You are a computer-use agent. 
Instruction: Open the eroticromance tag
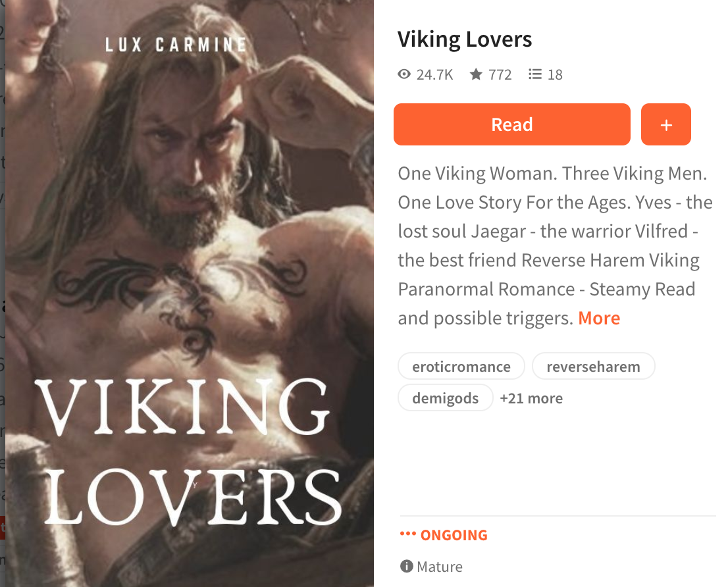pos(461,367)
